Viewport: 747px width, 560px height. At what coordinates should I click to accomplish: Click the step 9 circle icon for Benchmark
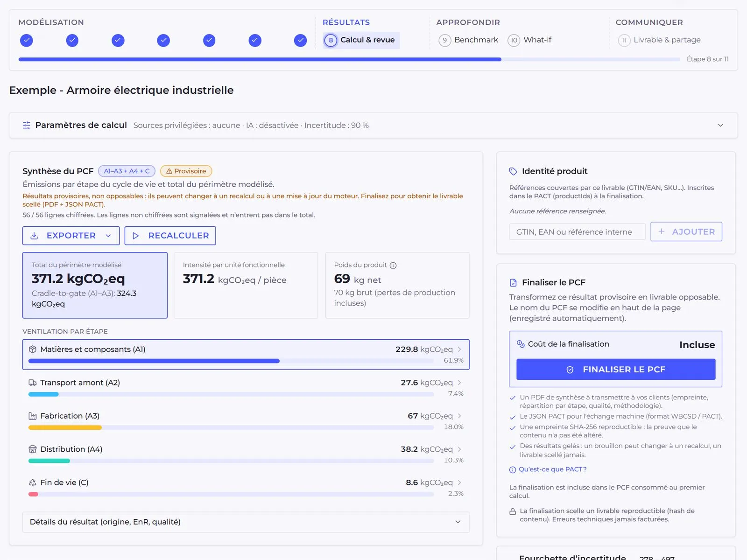click(x=444, y=41)
